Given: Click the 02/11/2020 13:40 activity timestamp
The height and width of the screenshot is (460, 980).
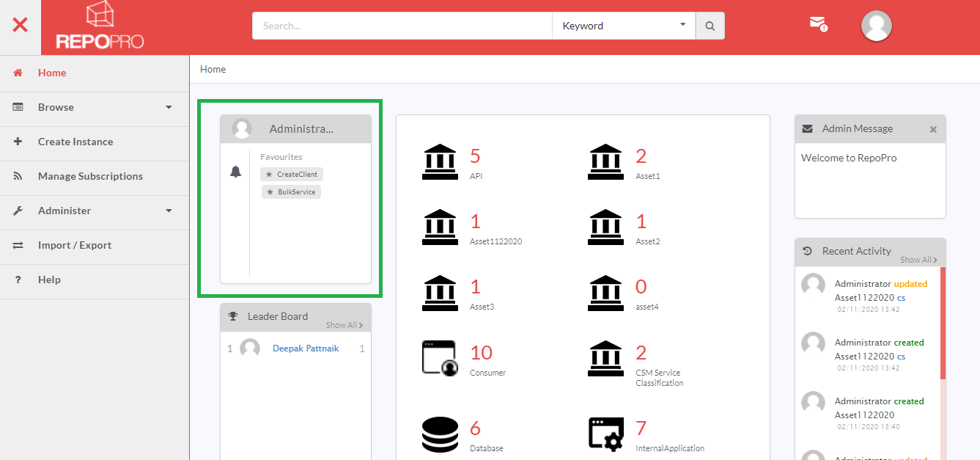Looking at the screenshot, I should pyautogui.click(x=869, y=426).
